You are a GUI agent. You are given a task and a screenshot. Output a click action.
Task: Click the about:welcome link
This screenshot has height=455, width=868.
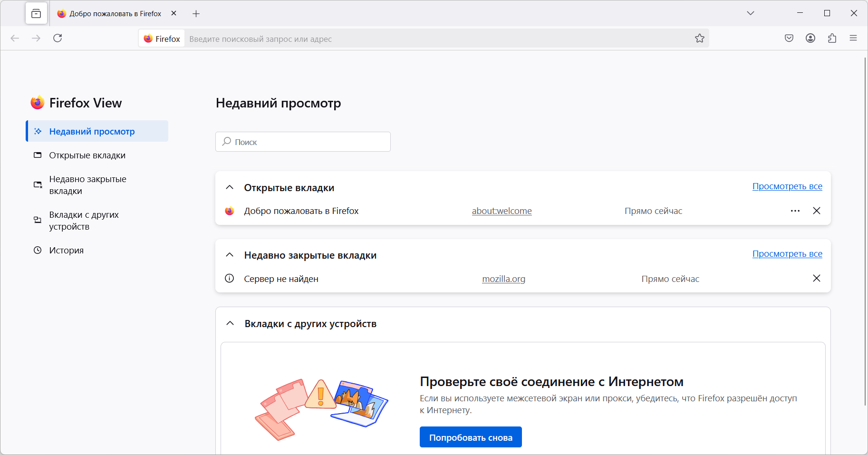(x=502, y=211)
